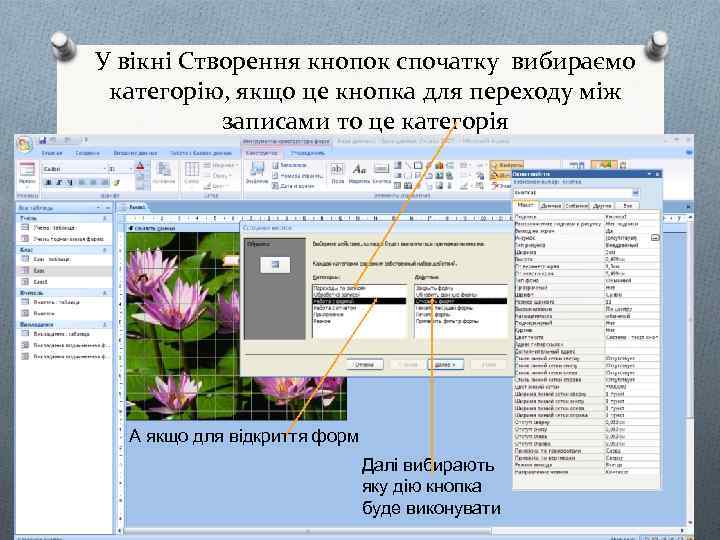This screenshot has height=540, width=720.
Task: Select second item in Категории list
Action: click(x=359, y=294)
